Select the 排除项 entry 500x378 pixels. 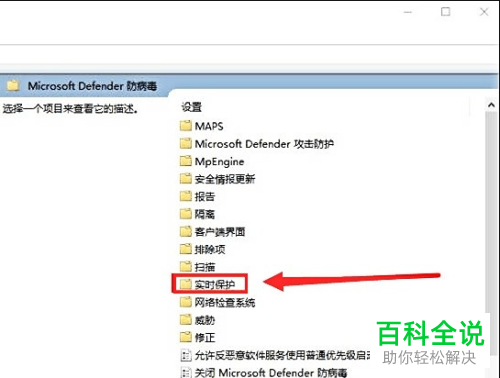pyautogui.click(x=210, y=249)
